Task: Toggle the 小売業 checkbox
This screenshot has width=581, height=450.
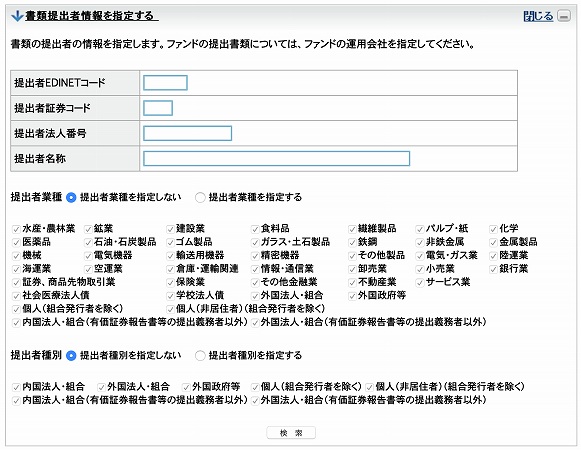Action: tap(420, 269)
